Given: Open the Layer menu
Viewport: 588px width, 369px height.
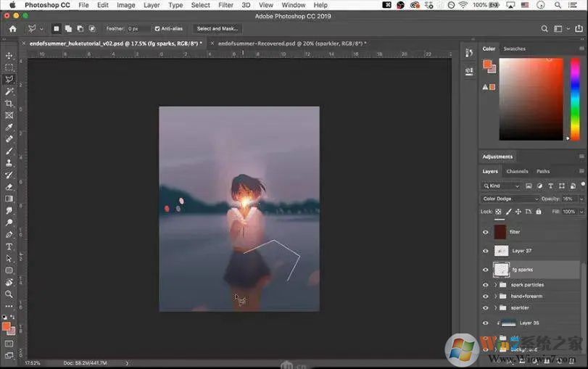Looking at the screenshot, I should click(152, 5).
